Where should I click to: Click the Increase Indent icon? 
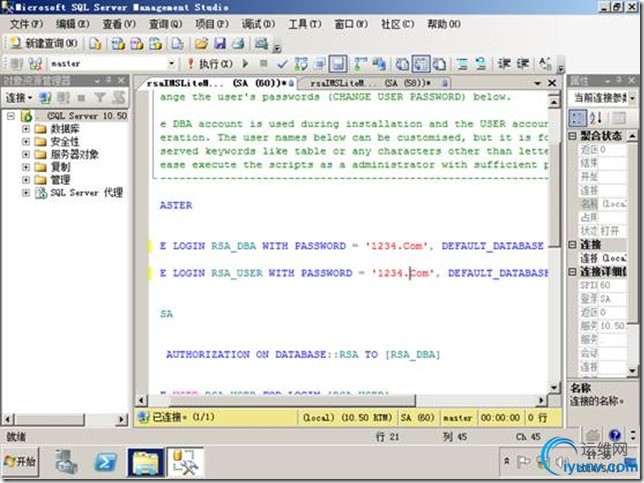[522, 64]
